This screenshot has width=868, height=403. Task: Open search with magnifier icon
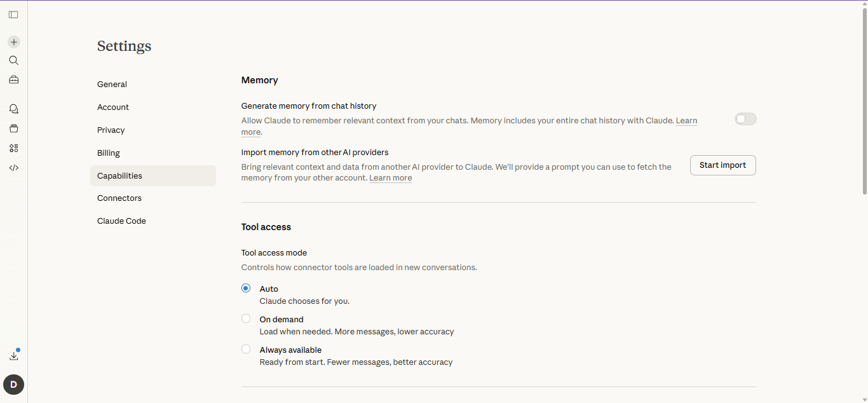coord(14,60)
